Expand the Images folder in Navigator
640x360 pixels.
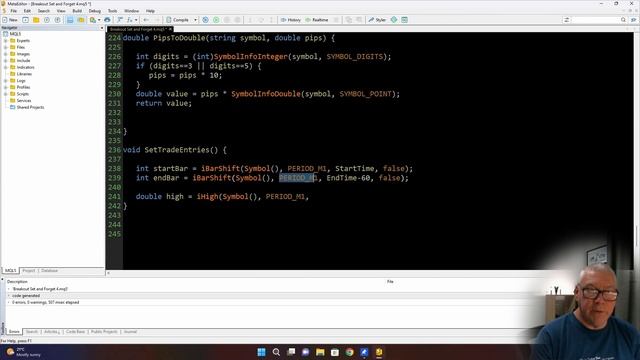(5, 54)
